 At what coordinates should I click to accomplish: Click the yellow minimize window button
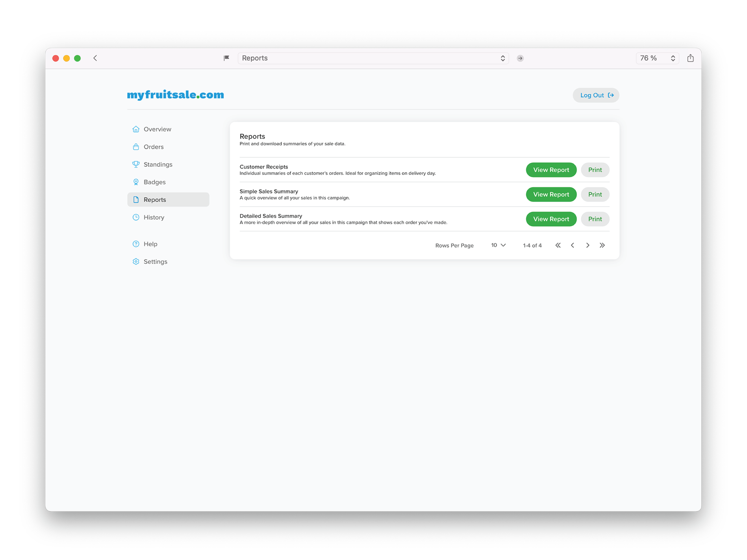tap(67, 58)
